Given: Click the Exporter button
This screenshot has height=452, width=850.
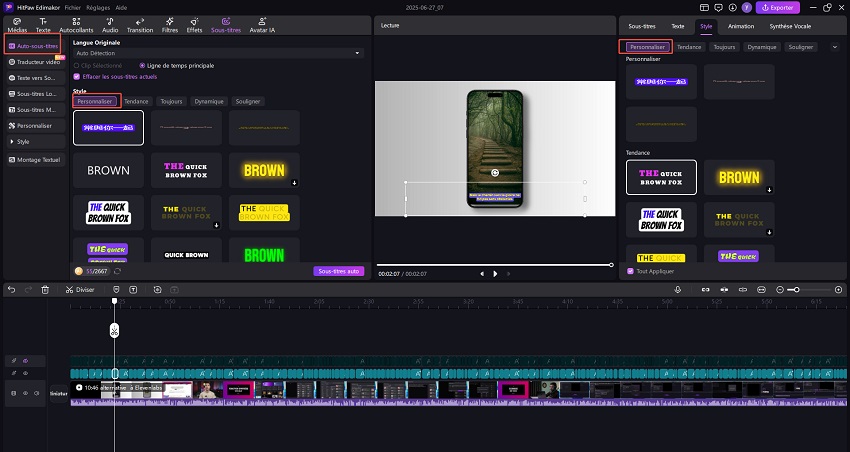Looking at the screenshot, I should (778, 8).
